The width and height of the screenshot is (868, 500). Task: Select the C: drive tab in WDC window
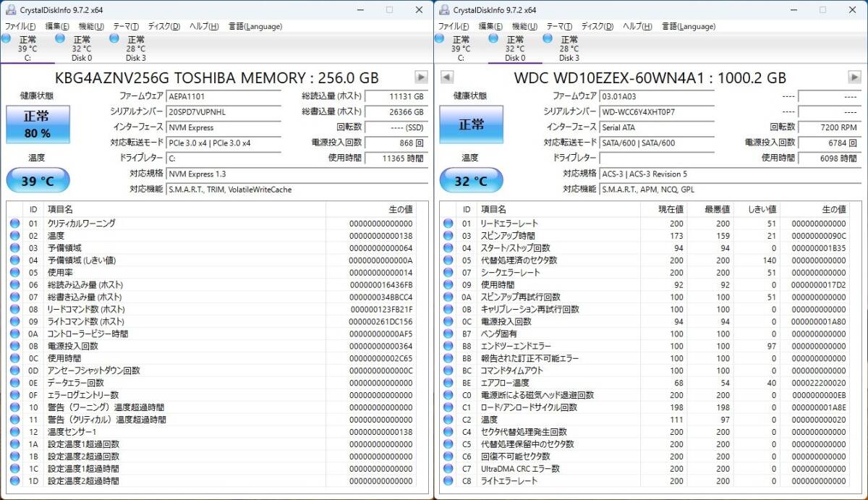(461, 48)
